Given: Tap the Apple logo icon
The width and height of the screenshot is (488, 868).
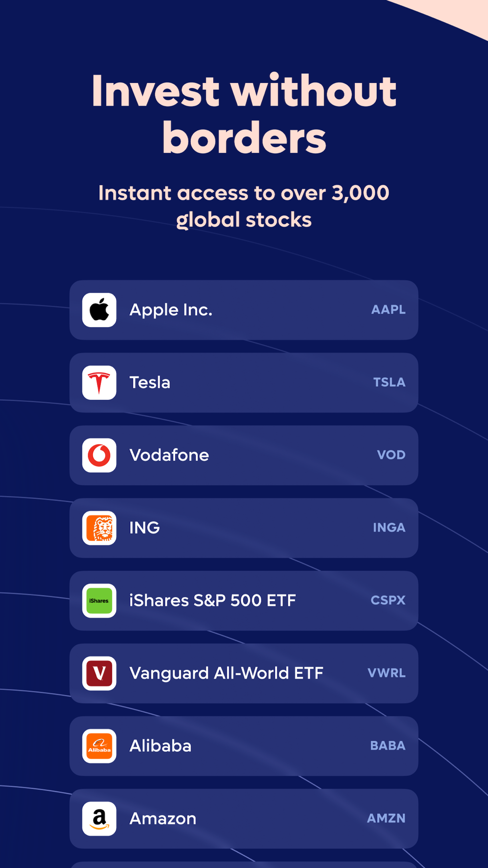Looking at the screenshot, I should coord(99,310).
